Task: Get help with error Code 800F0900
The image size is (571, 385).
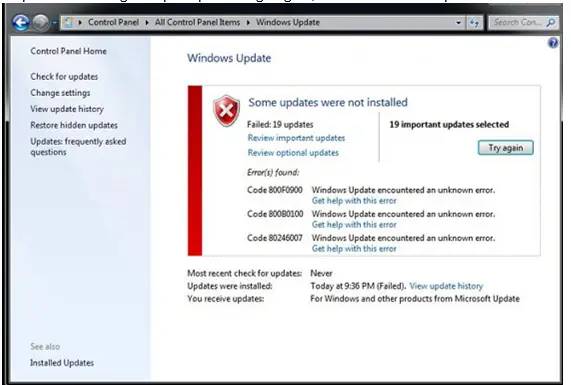Action: point(354,201)
